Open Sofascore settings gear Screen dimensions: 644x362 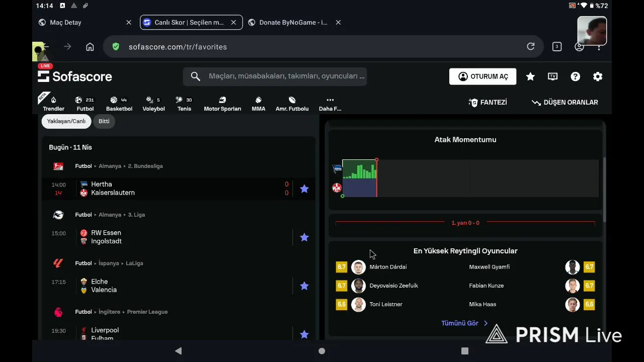point(598,76)
